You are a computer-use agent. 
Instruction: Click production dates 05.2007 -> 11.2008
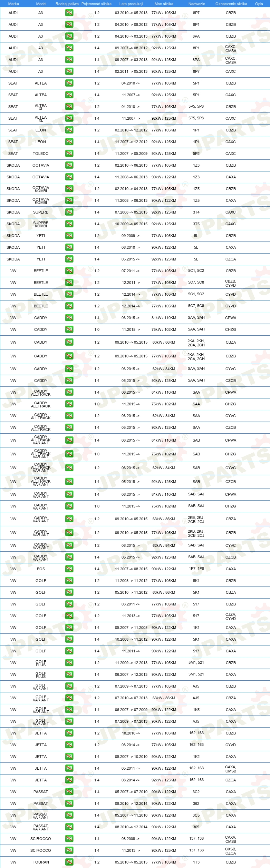[131, 628]
